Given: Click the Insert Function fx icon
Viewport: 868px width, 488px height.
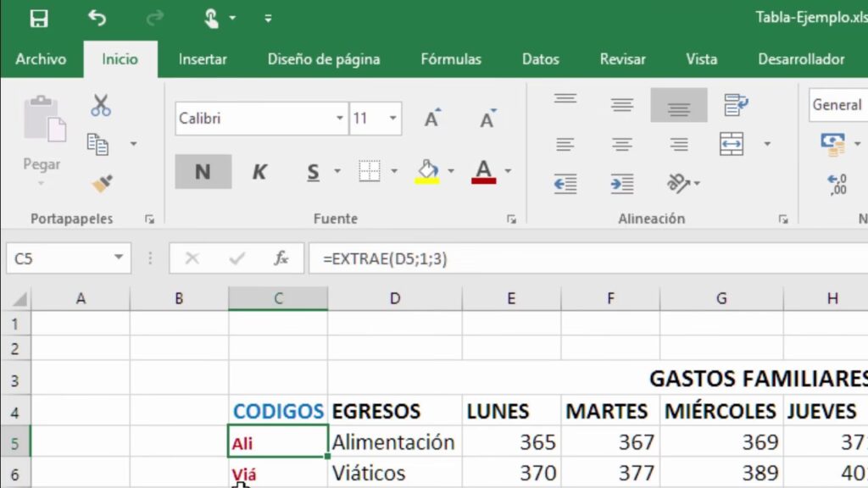Looking at the screenshot, I should point(281,259).
